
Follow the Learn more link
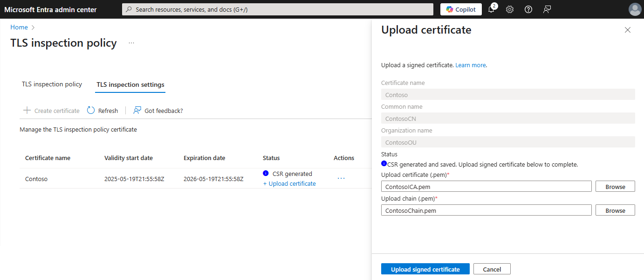[x=470, y=65]
